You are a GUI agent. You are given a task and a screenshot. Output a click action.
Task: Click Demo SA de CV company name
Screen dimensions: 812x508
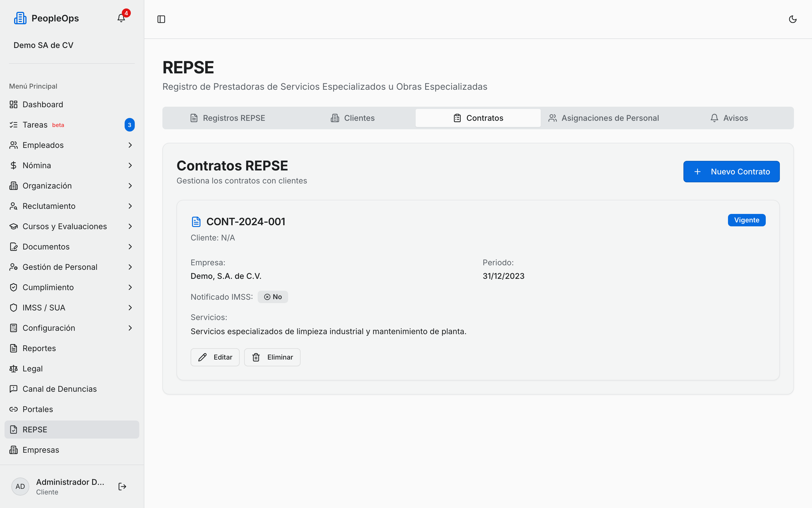point(43,45)
